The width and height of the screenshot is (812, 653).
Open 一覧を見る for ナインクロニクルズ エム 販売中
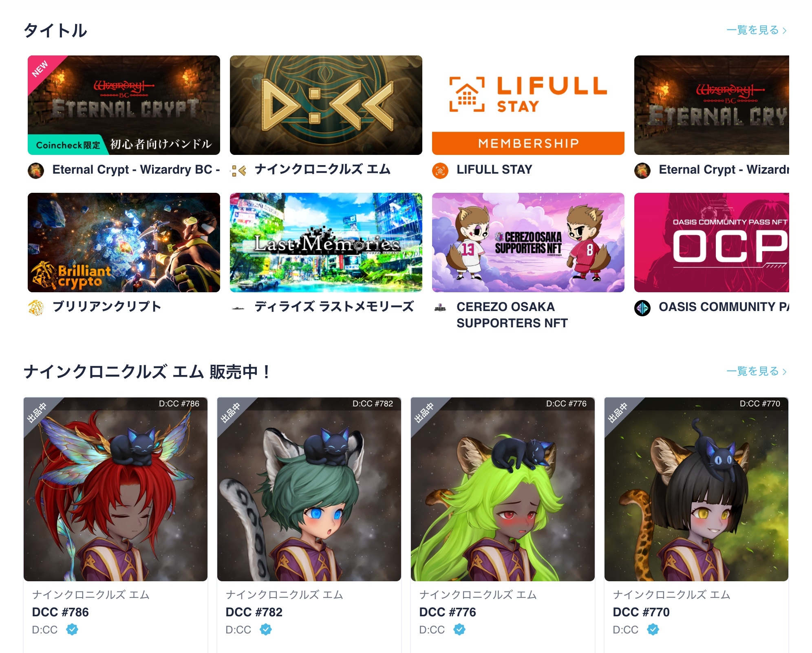pos(757,371)
